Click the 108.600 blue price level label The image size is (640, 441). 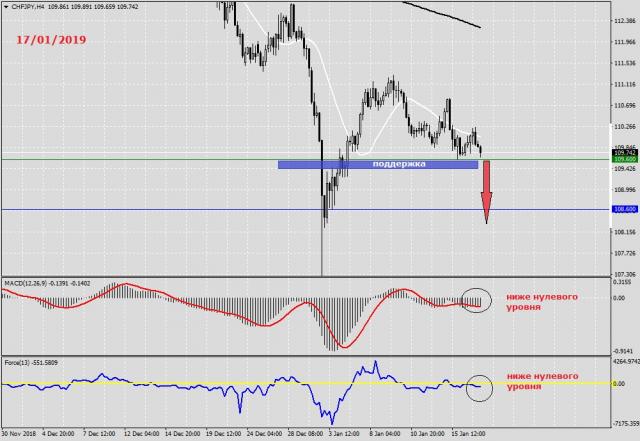[x=625, y=209]
